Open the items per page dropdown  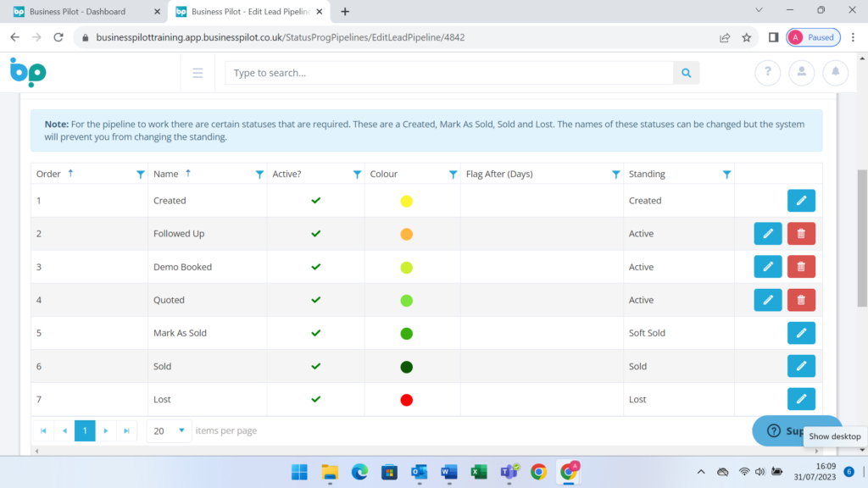(170, 430)
